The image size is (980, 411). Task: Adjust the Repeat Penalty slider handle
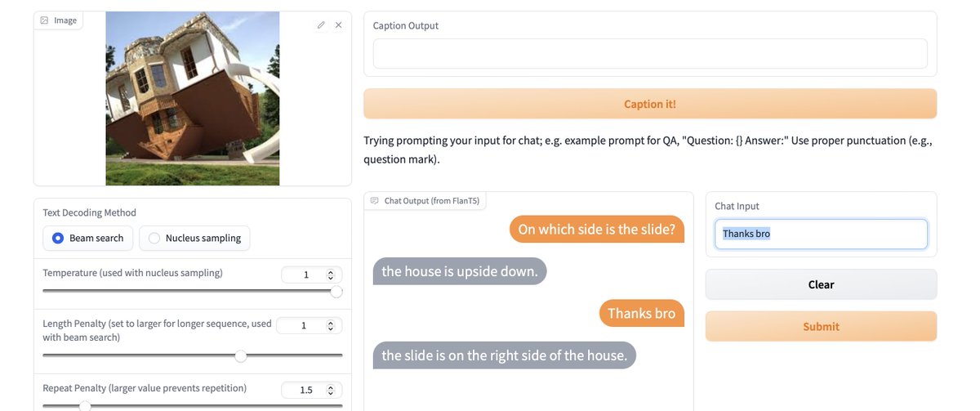tap(84, 405)
